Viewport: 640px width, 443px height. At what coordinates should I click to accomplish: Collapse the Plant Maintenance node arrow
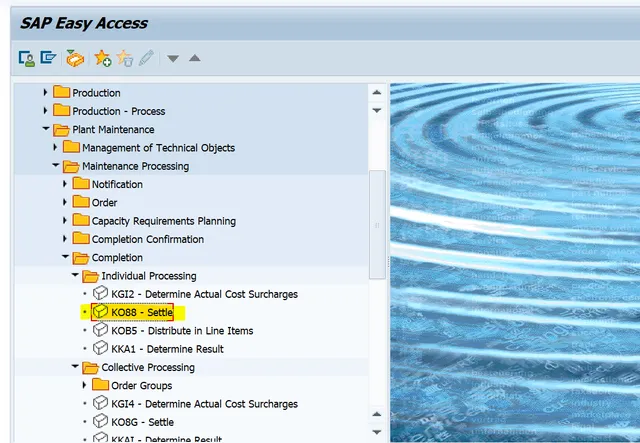pos(46,129)
